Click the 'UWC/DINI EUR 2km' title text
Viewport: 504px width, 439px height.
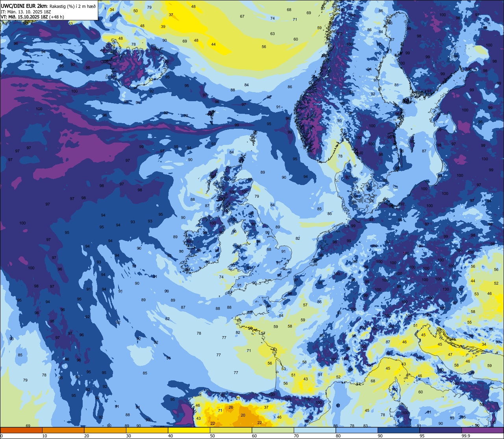point(24,6)
